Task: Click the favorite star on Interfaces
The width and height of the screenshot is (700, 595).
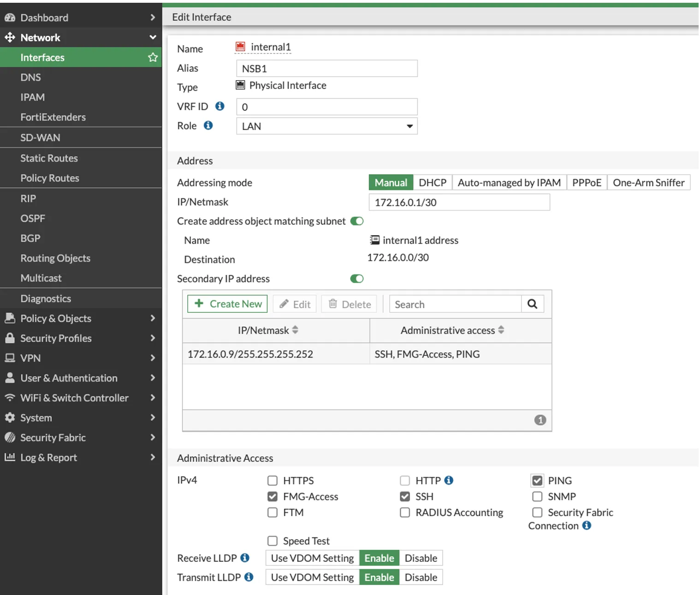Action: [x=153, y=57]
